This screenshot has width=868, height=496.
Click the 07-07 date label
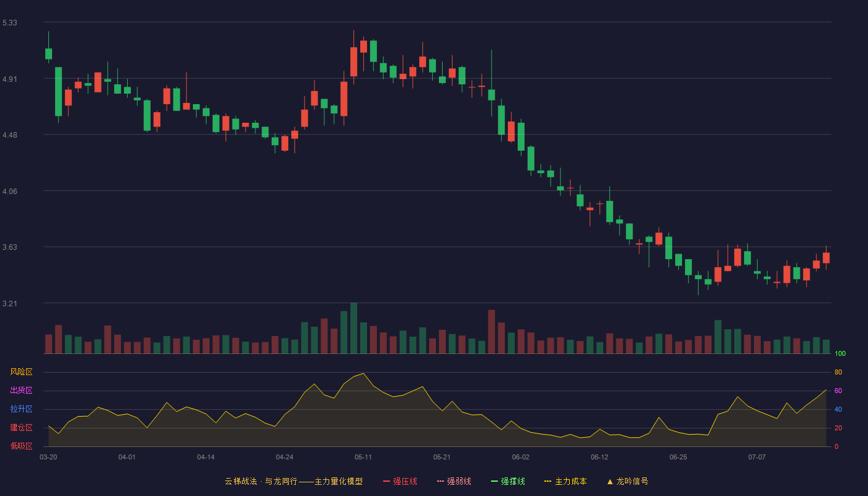tap(757, 457)
